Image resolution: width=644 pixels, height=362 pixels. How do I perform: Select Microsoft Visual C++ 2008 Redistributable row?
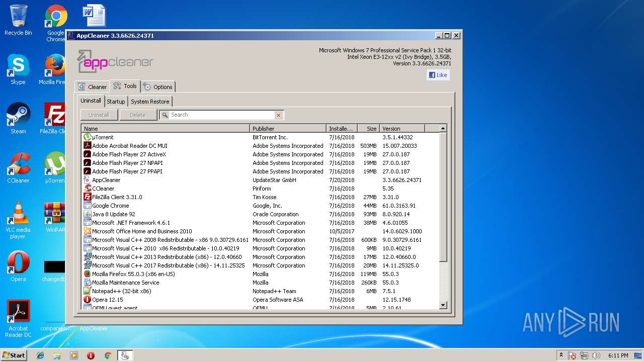click(260, 240)
